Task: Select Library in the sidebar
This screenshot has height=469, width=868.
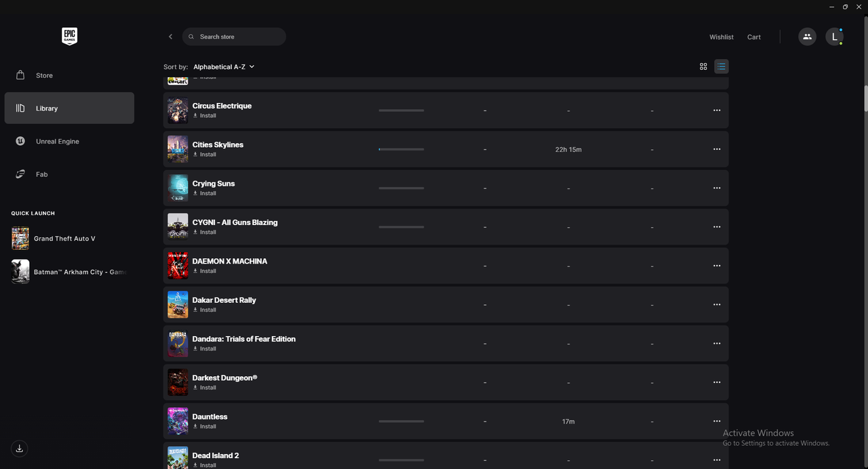Action: pos(69,108)
